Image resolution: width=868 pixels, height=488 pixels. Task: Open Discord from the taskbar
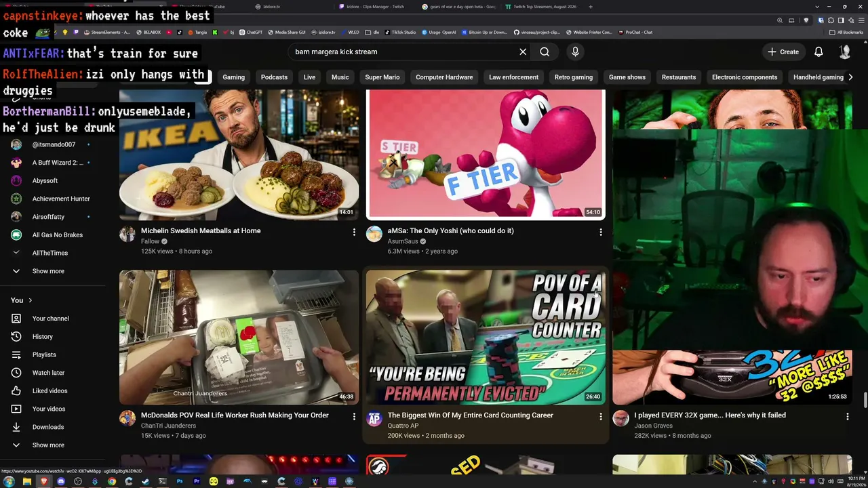[61, 481]
